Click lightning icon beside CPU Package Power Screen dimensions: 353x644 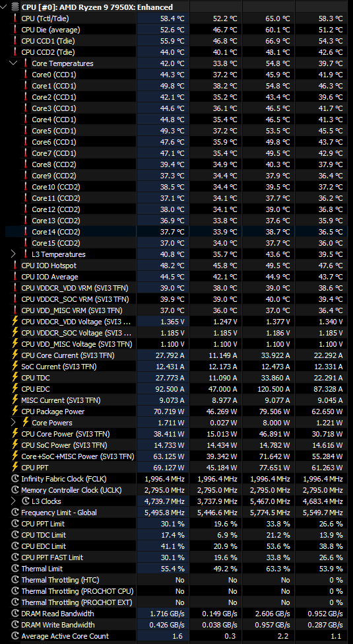15,411
